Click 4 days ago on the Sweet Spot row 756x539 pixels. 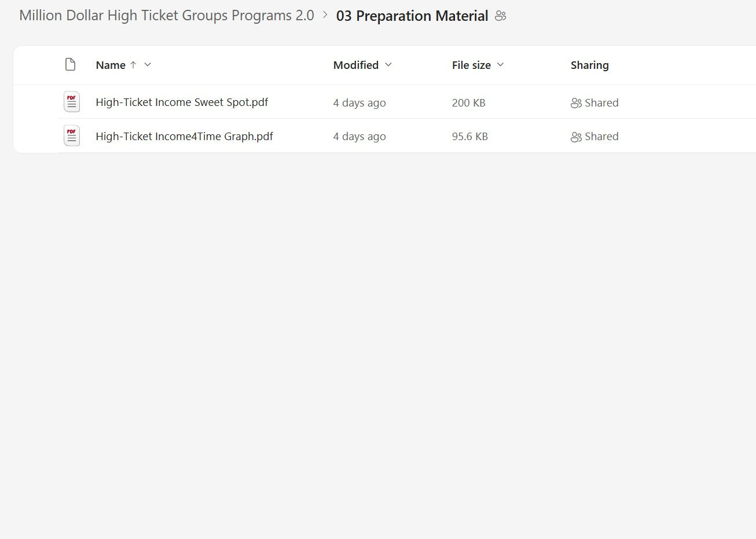(x=359, y=102)
